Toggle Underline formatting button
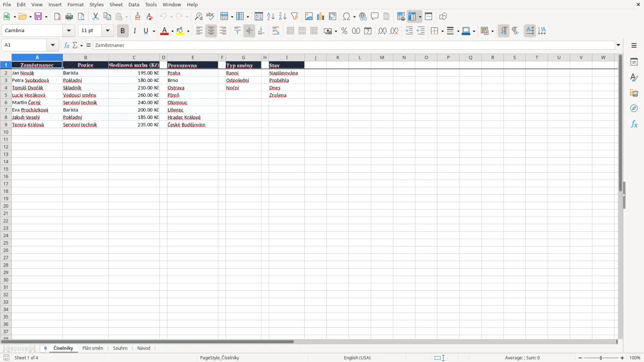The image size is (644, 362). point(145,31)
